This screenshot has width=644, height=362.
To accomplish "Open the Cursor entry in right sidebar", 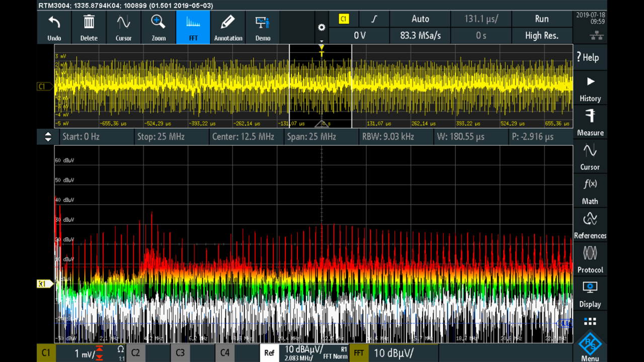I will 590,157.
